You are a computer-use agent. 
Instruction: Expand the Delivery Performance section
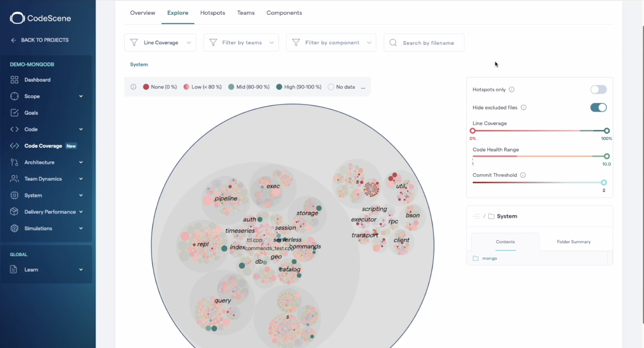[81, 212]
